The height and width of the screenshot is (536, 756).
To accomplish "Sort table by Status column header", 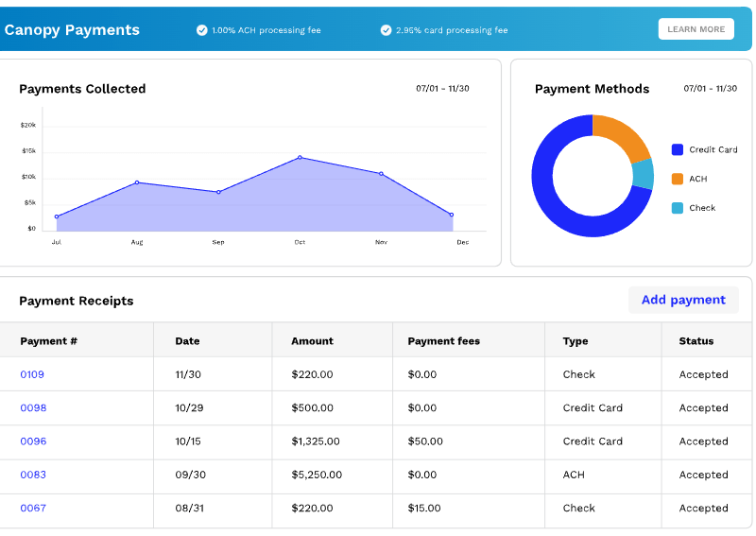I will pos(696,341).
